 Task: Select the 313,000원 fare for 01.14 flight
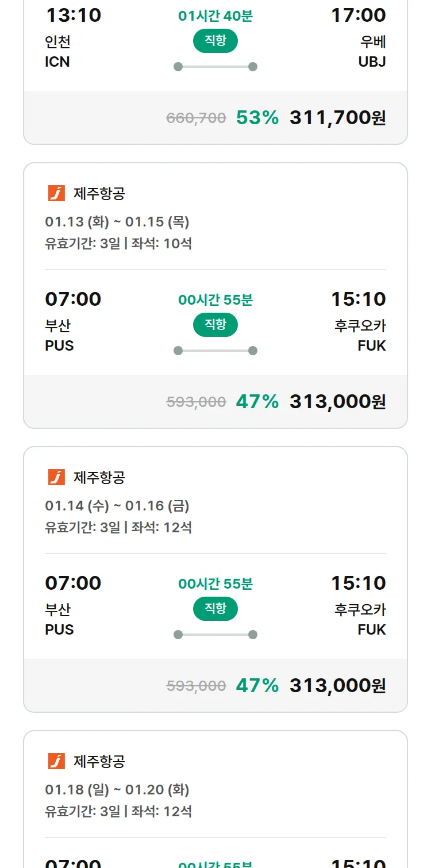click(337, 686)
